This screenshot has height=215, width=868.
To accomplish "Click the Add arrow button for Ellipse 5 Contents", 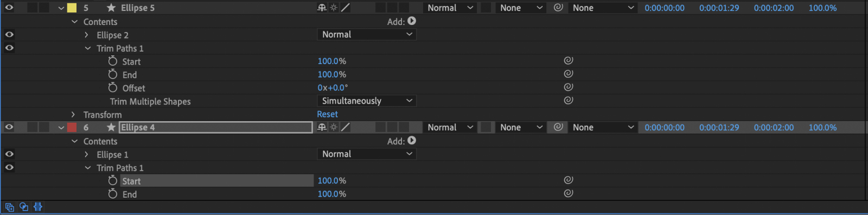I will [x=412, y=21].
